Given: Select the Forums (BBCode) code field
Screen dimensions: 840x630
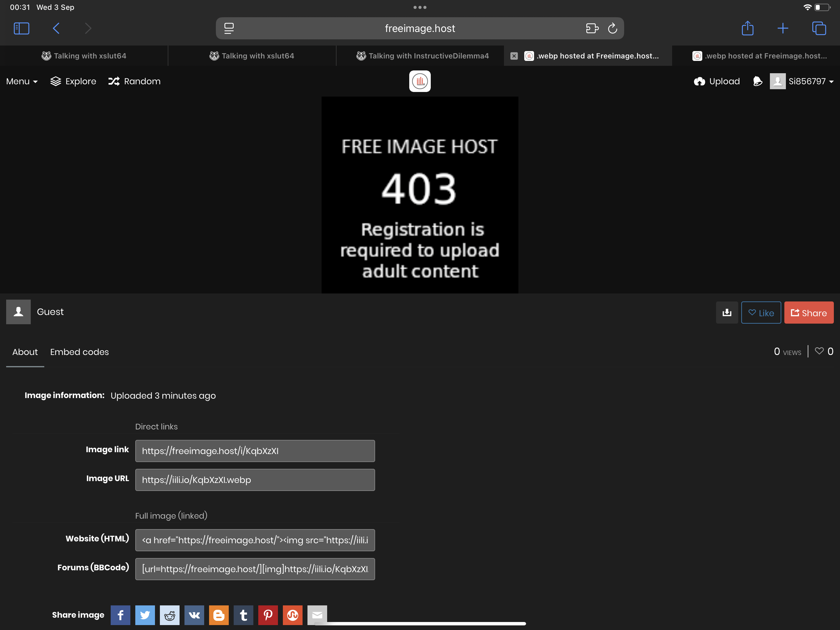Looking at the screenshot, I should pyautogui.click(x=255, y=569).
